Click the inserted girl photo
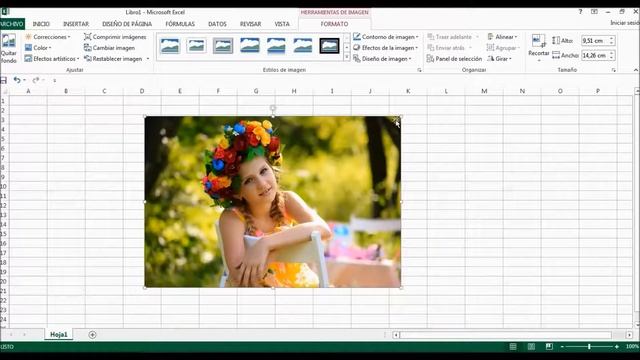The image size is (640, 360). tap(273, 202)
